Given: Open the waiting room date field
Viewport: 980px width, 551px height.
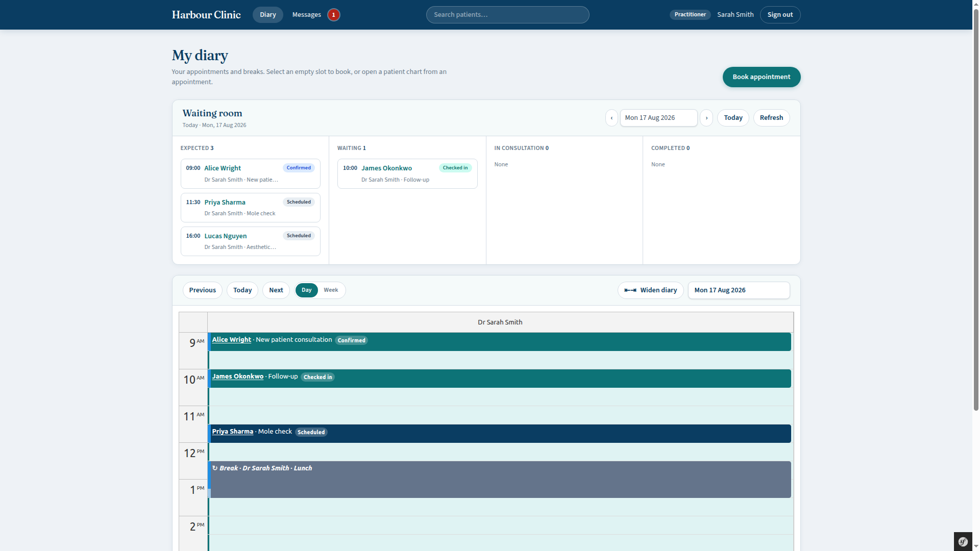Looking at the screenshot, I should pyautogui.click(x=658, y=118).
